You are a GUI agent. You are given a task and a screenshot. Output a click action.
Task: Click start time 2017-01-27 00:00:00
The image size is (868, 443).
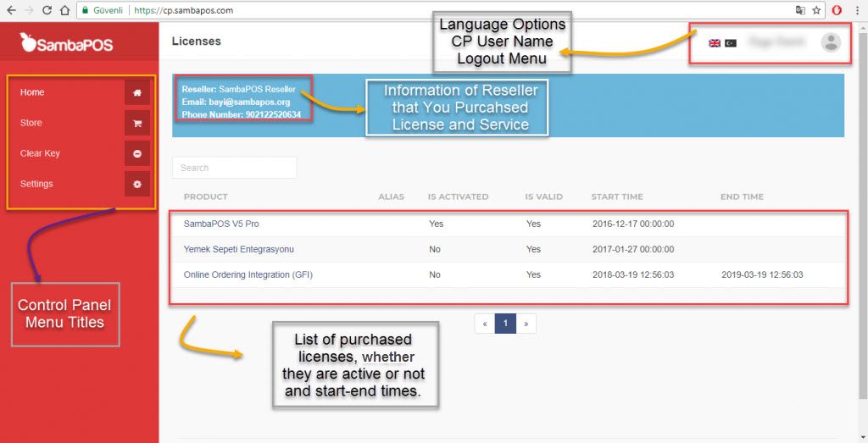click(x=633, y=249)
